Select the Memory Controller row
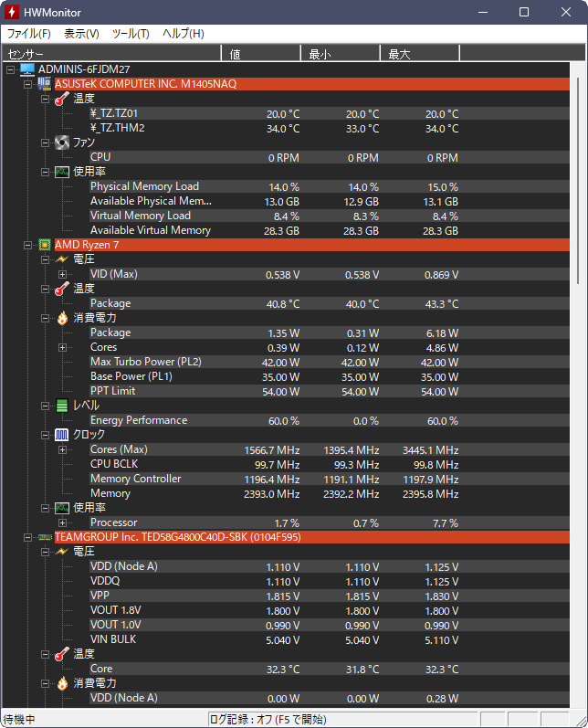This screenshot has height=728, width=588. [x=329, y=480]
